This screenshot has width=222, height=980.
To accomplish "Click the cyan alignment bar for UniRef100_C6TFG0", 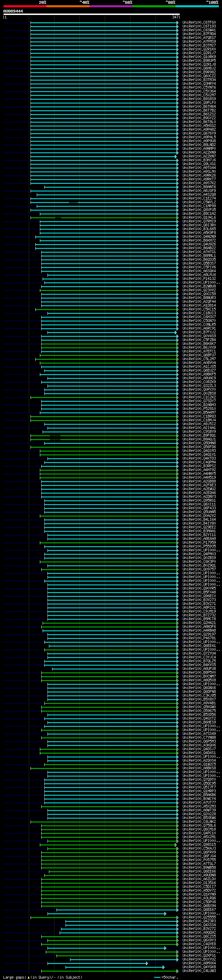I will point(104,23).
